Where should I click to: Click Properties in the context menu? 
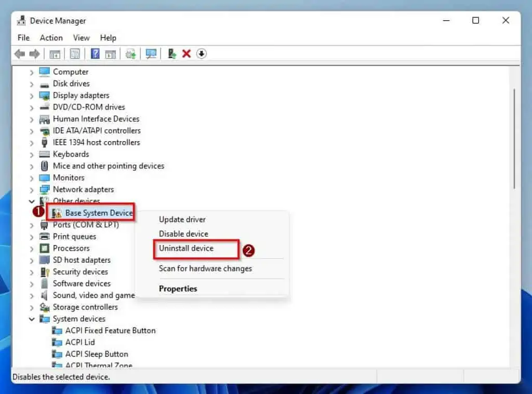pyautogui.click(x=177, y=288)
